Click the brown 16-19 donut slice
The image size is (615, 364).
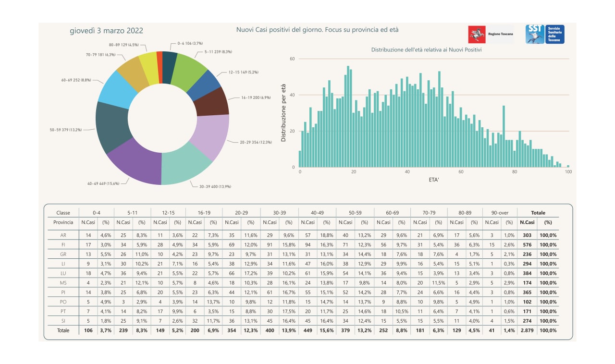click(213, 102)
